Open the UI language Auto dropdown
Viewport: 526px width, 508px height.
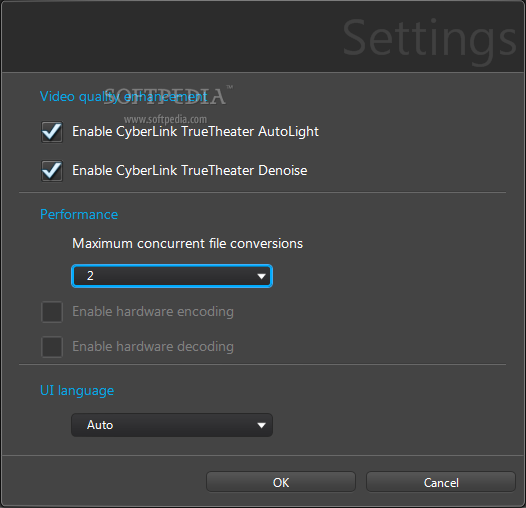tap(172, 425)
